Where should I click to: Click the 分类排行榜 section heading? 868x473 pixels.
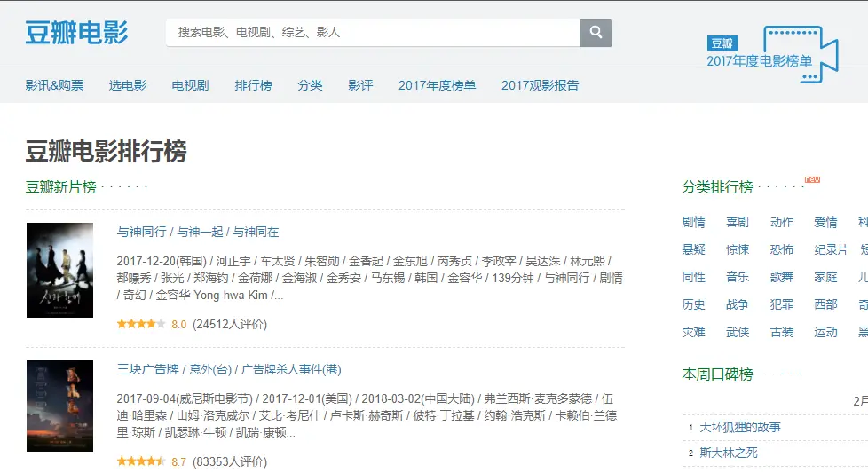tap(717, 187)
